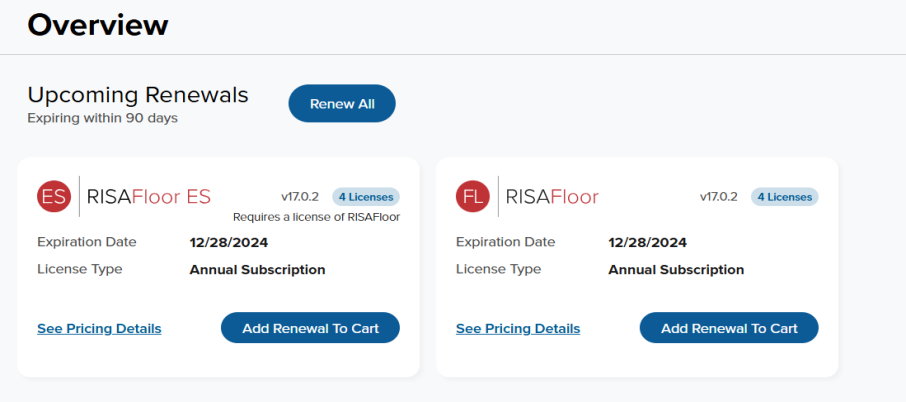Click the 4 Licenses badge on RISAFloor ES
This screenshot has width=906, height=402.
pos(366,197)
